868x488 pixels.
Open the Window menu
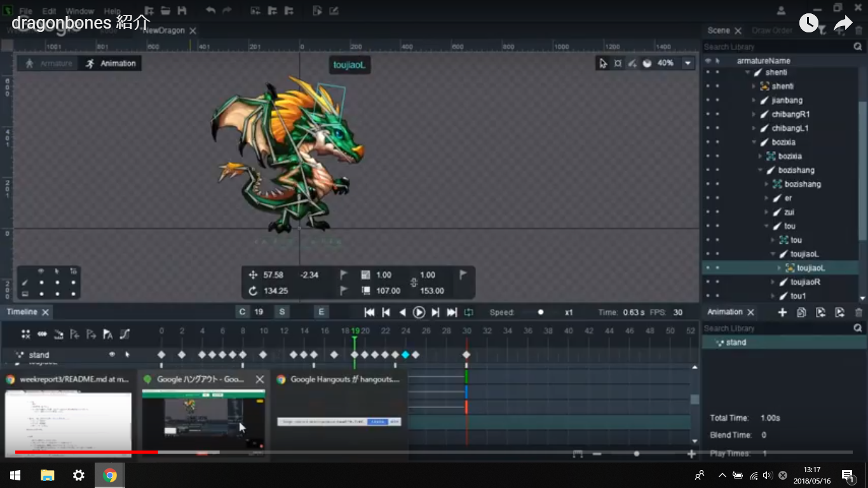pyautogui.click(x=79, y=11)
